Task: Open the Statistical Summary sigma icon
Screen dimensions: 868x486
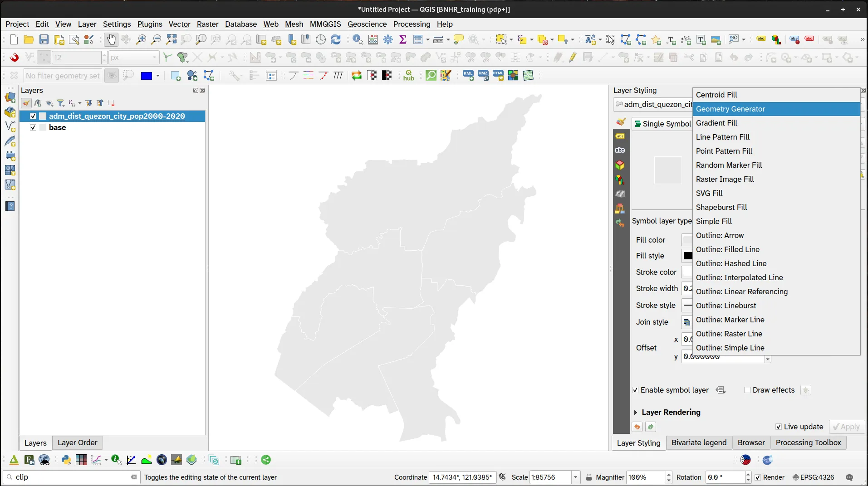Action: pos(403,40)
